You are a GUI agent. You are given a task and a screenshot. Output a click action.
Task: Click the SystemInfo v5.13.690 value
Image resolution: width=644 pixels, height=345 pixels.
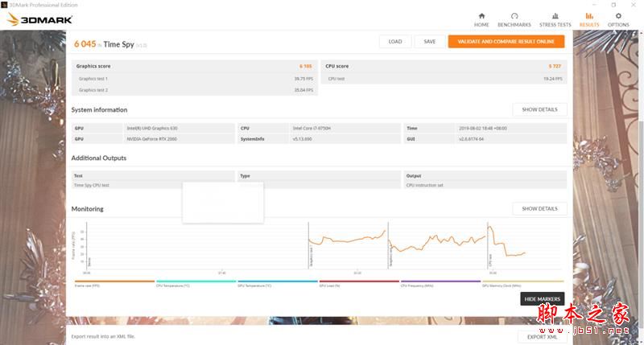[x=303, y=139]
